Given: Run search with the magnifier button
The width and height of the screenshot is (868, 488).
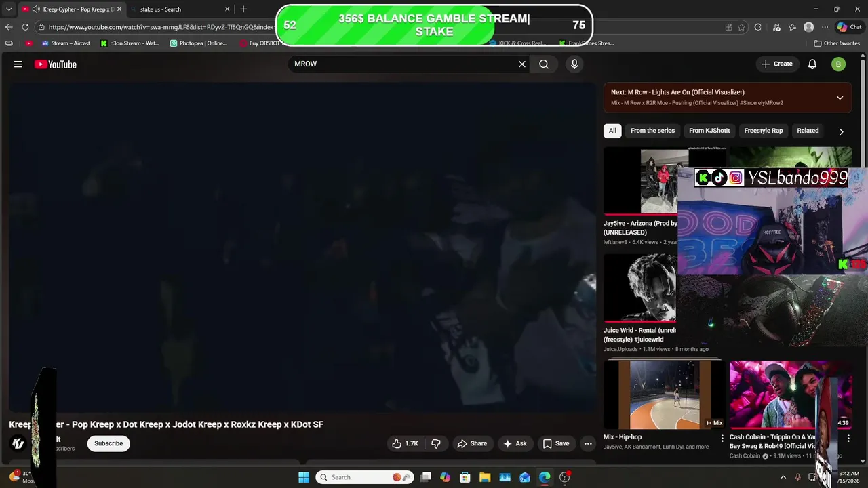Looking at the screenshot, I should click(x=544, y=64).
